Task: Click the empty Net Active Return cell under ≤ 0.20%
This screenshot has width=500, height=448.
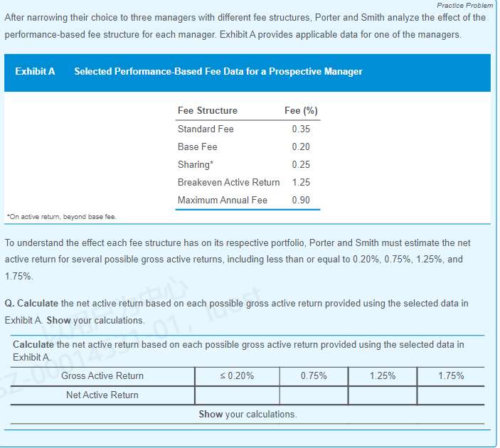Action: click(236, 395)
